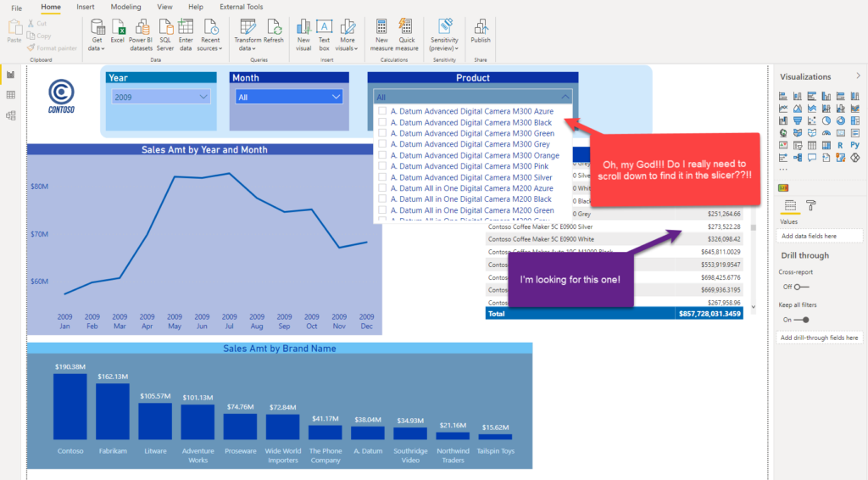The image size is (868, 480).
Task: Check A. Datum Advanced Digital Camera M300 Orange
Action: click(x=382, y=155)
